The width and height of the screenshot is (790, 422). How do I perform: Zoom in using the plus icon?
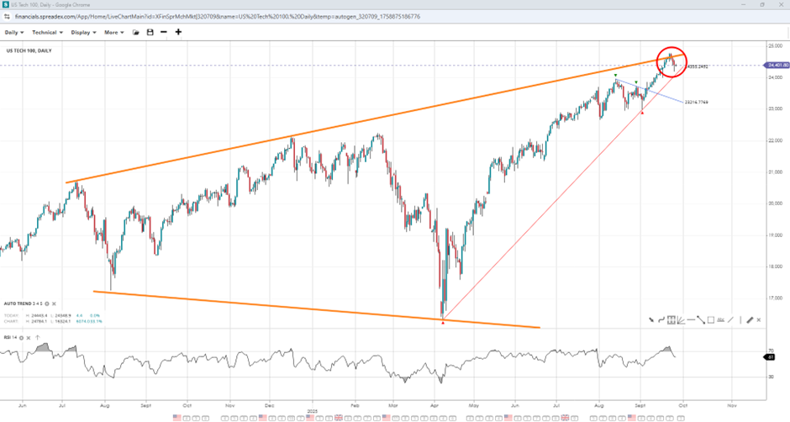(x=178, y=32)
